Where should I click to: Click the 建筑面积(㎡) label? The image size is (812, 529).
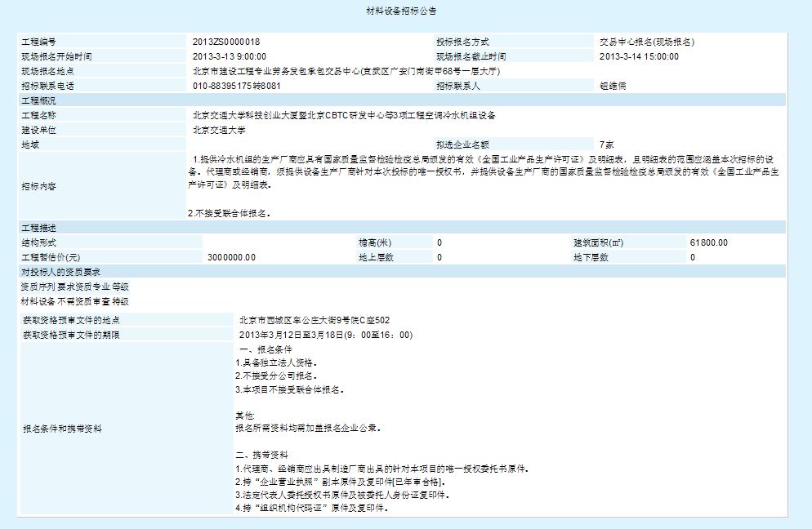pyautogui.click(x=598, y=242)
